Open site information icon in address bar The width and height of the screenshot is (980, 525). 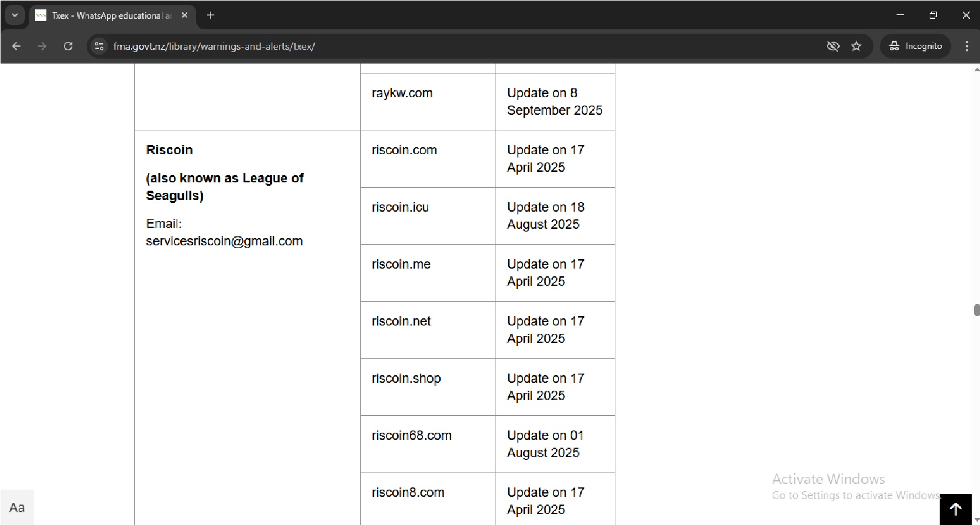pos(99,46)
